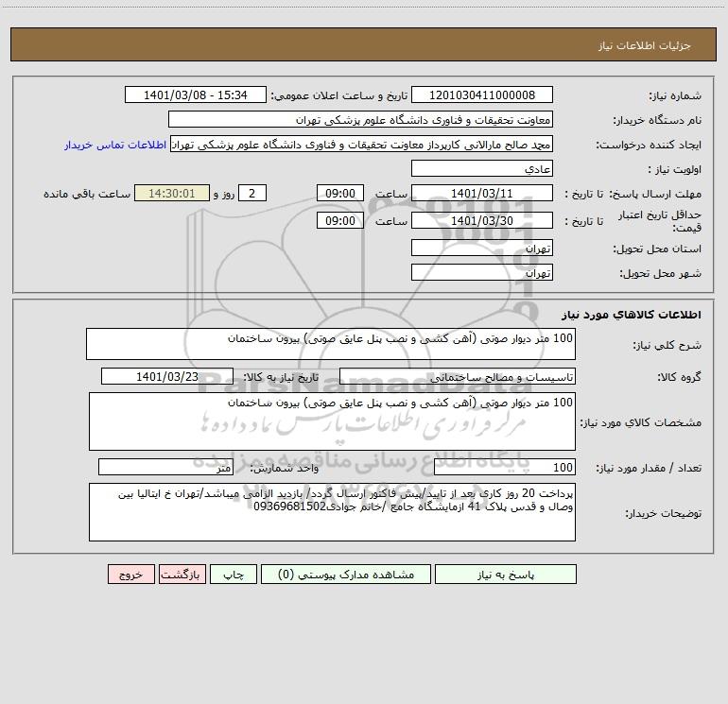Image resolution: width=728 pixels, height=704 pixels.
Task: Click the بازگشت back button
Action: [x=182, y=574]
